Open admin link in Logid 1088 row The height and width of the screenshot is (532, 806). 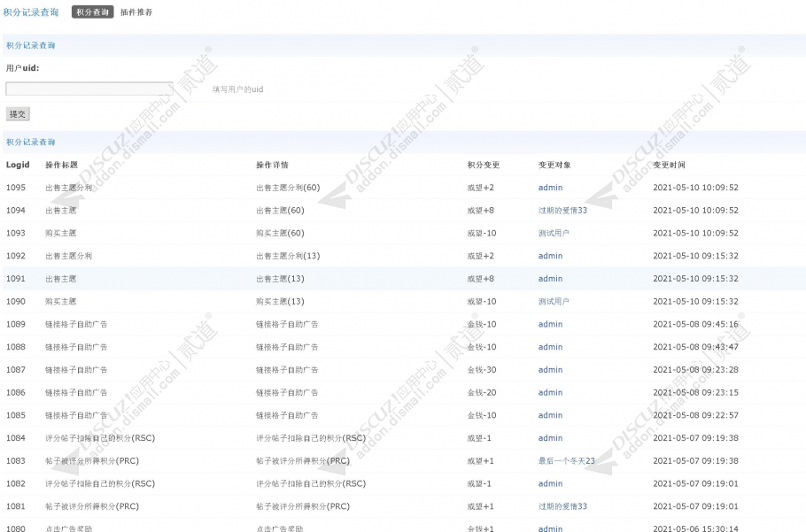pos(550,347)
